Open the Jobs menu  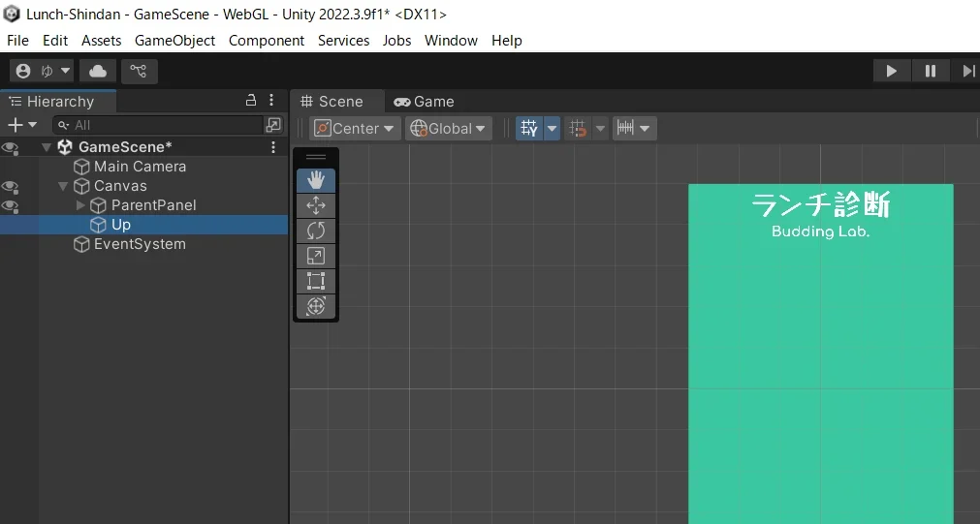396,40
